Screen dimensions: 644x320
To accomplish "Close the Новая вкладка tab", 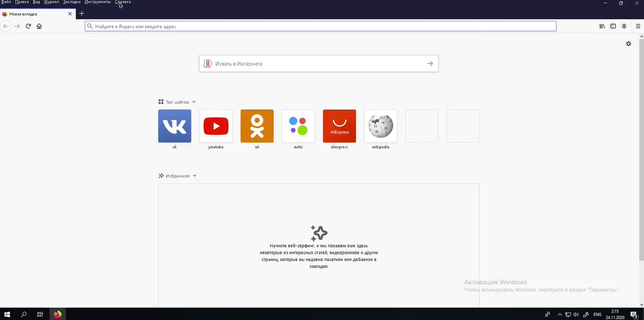I will [70, 13].
